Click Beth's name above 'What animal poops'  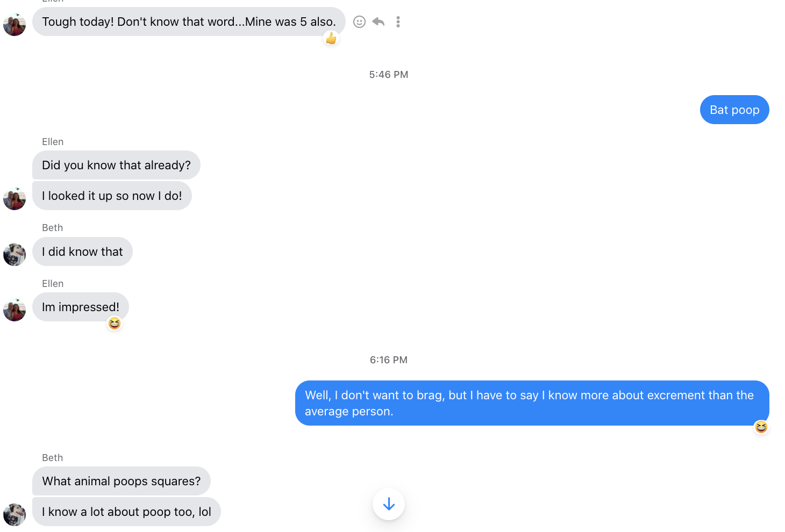[x=53, y=458]
